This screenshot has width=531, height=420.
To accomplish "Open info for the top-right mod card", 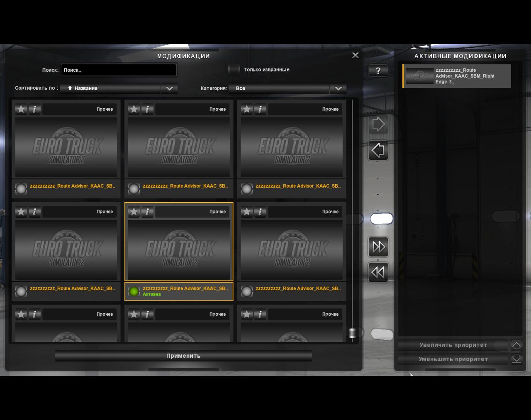I will click(260, 109).
